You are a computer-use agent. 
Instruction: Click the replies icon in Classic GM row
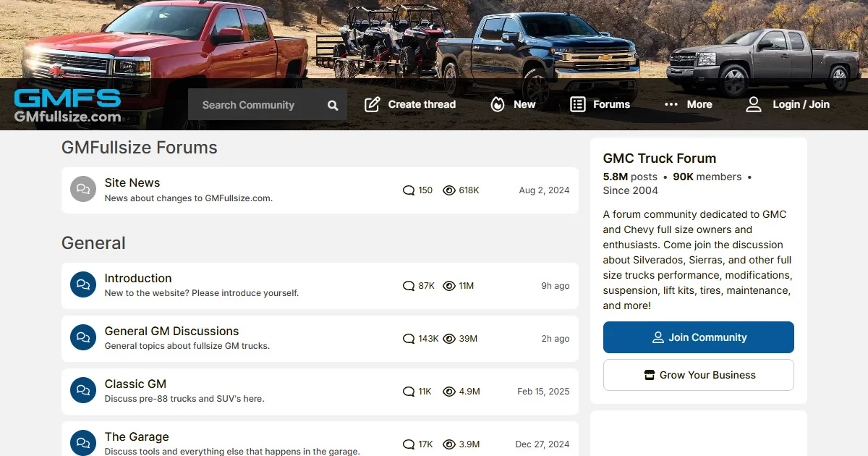pos(409,392)
